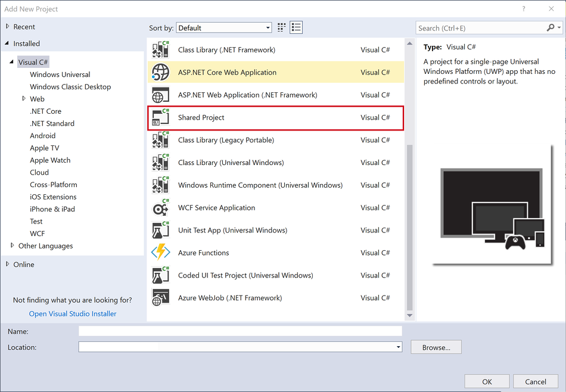
Task: Click the Class Library (.NET Framework) template icon
Action: click(161, 49)
